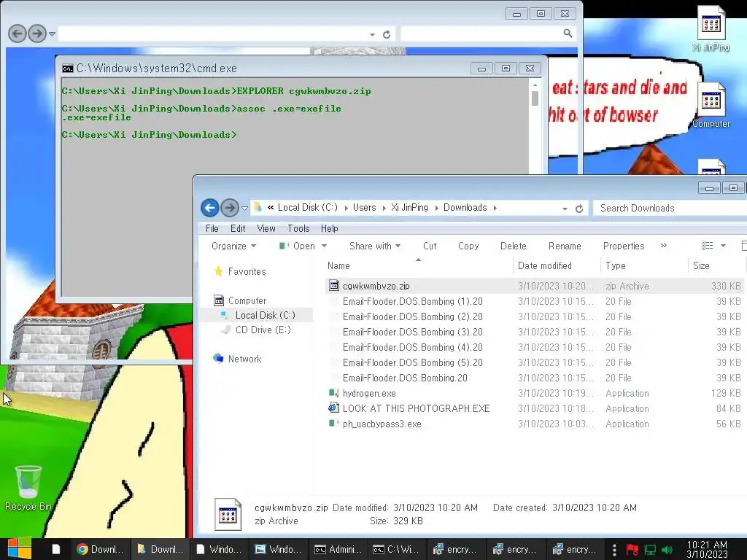Click Copy in the explorer toolbar
Image resolution: width=747 pixels, height=560 pixels.
click(x=468, y=246)
